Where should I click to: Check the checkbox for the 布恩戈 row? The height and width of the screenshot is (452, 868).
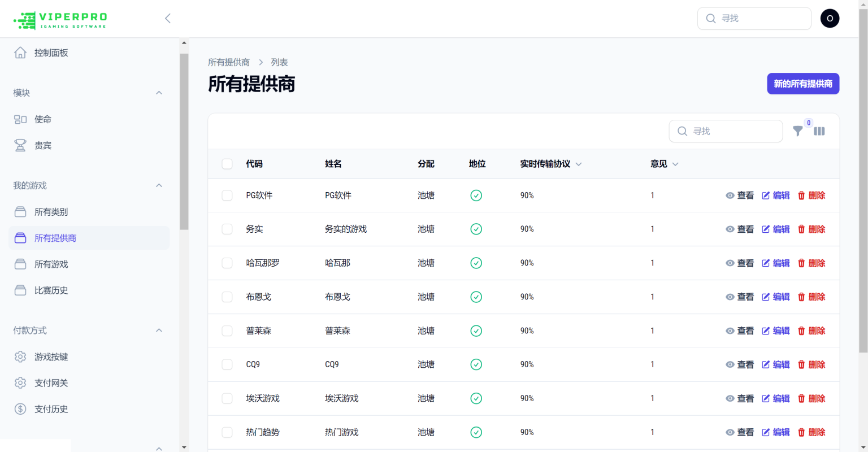pos(227,297)
